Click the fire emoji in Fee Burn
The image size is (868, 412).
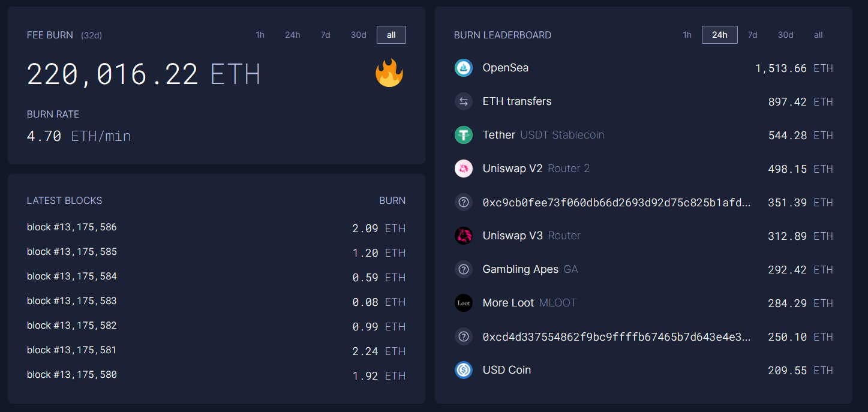coord(389,73)
